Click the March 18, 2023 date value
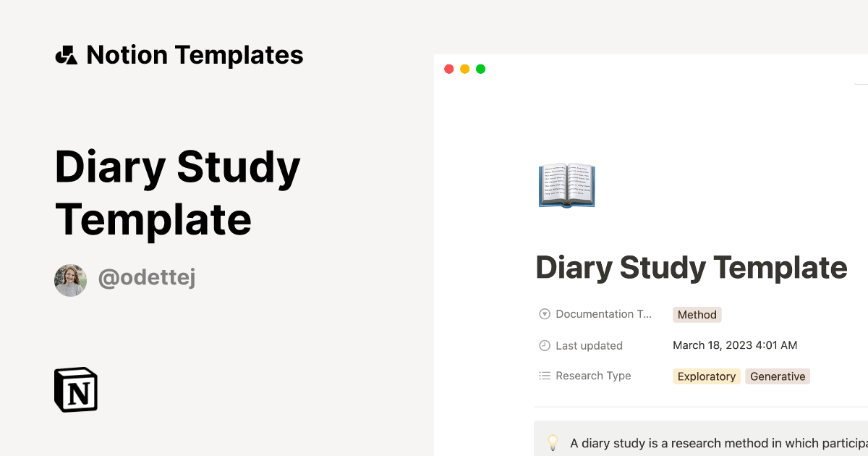The image size is (868, 456). point(734,345)
